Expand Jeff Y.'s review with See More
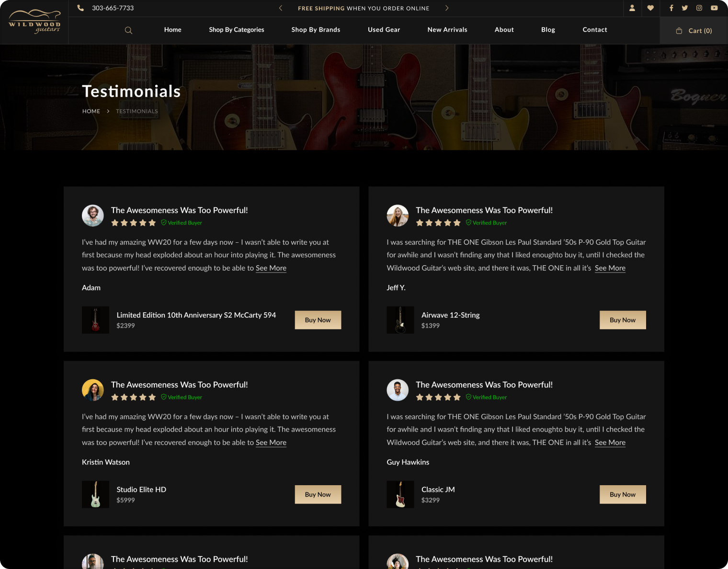 click(x=610, y=268)
